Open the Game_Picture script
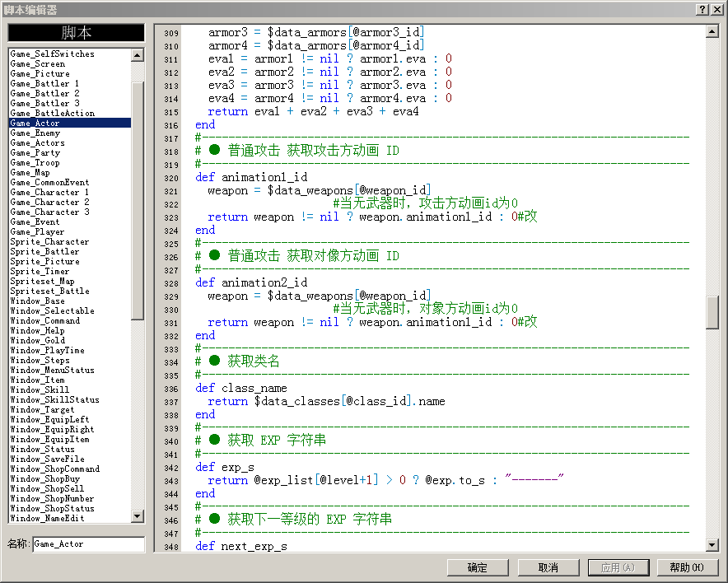 (x=70, y=73)
